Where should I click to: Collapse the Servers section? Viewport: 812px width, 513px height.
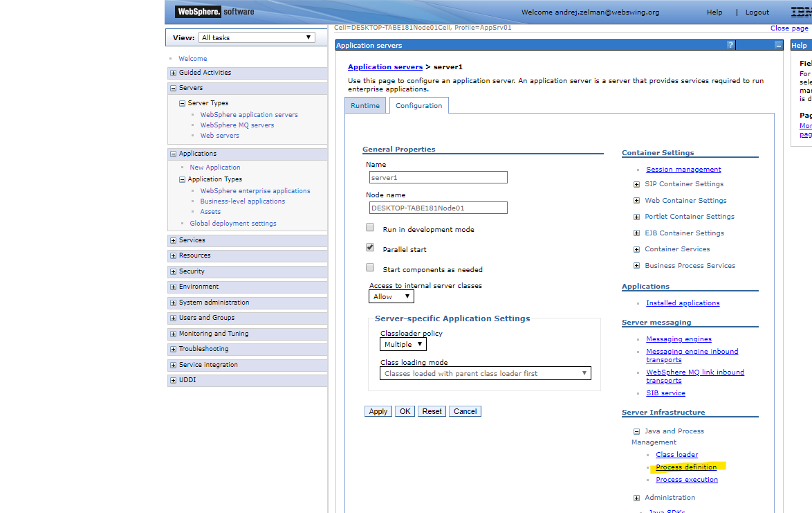[x=174, y=88]
